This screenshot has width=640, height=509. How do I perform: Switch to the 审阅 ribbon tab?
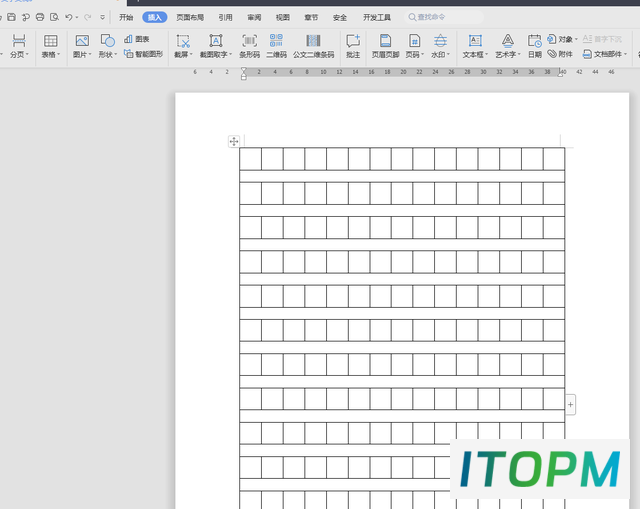[x=254, y=17]
